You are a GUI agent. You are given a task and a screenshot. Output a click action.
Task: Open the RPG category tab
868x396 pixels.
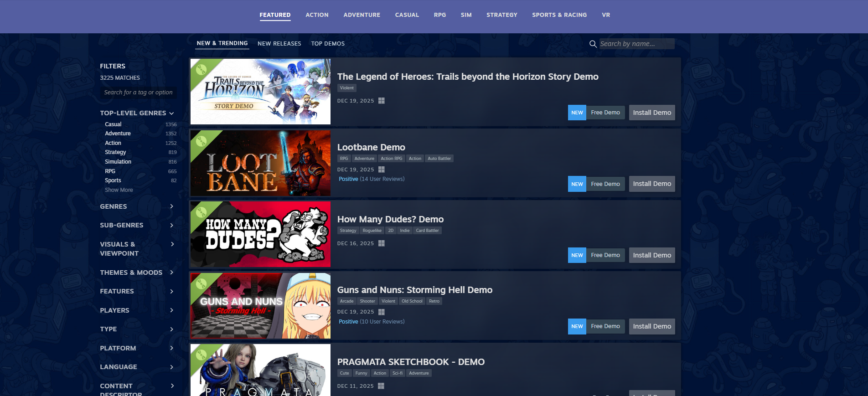tap(440, 15)
